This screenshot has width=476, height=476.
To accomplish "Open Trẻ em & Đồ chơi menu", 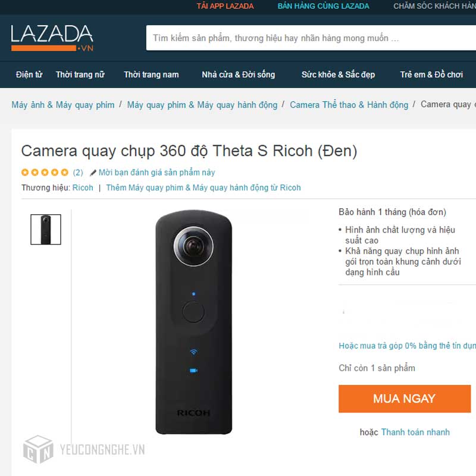I will click(431, 75).
